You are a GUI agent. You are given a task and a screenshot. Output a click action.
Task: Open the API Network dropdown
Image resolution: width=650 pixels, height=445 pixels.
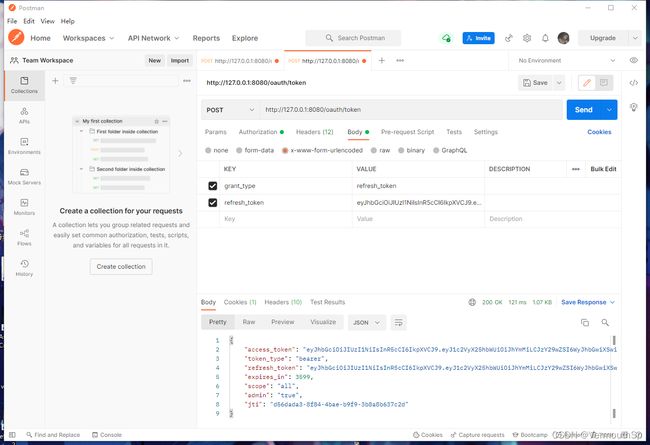click(153, 38)
